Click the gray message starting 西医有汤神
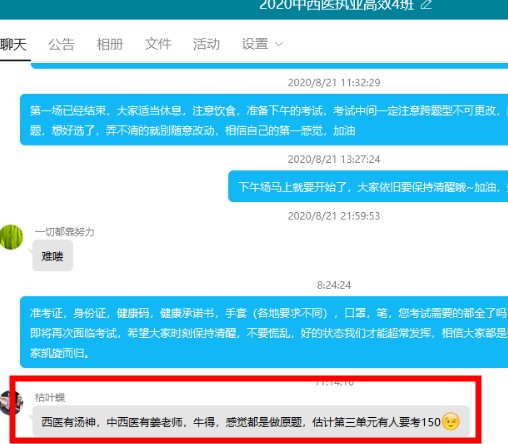 click(251, 422)
